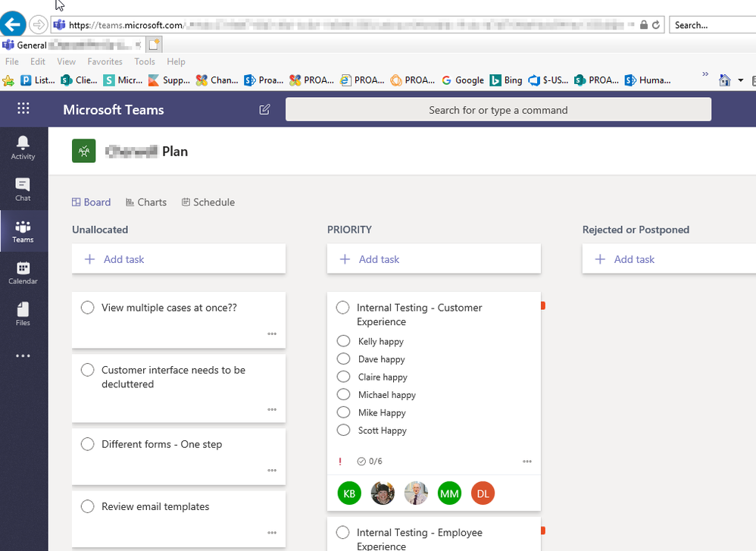This screenshot has height=551, width=756.
Task: Switch to the Schedule view
Action: [x=208, y=202]
